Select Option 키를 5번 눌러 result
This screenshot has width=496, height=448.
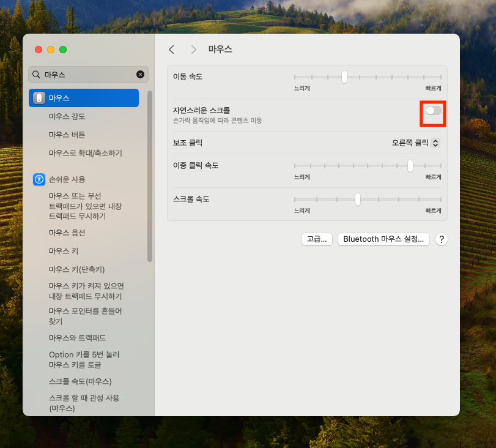coord(84,360)
